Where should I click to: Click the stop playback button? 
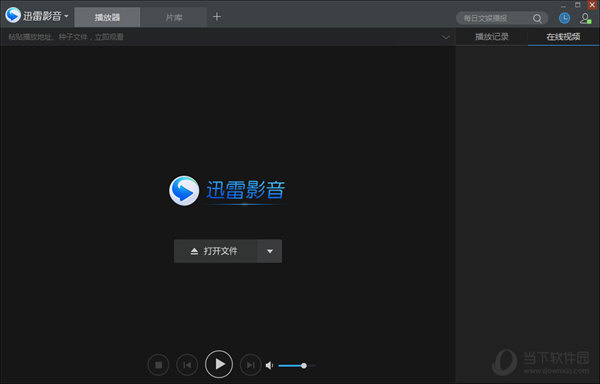[x=158, y=365]
